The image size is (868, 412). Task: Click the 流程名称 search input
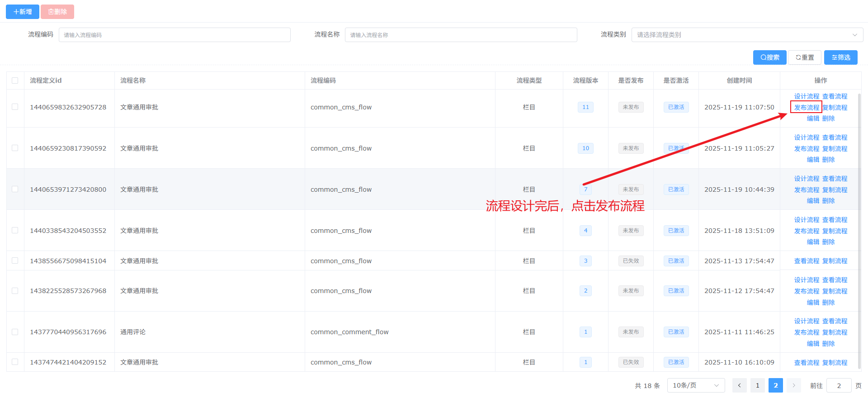pyautogui.click(x=461, y=35)
